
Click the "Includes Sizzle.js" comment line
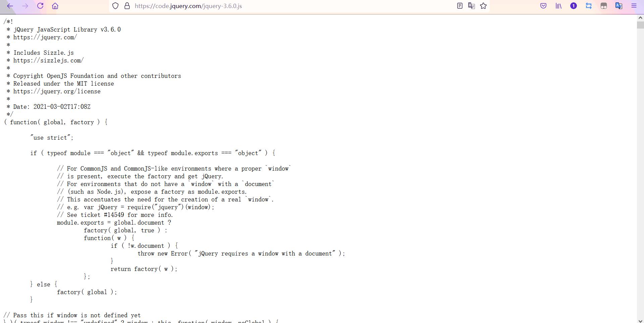click(x=40, y=53)
